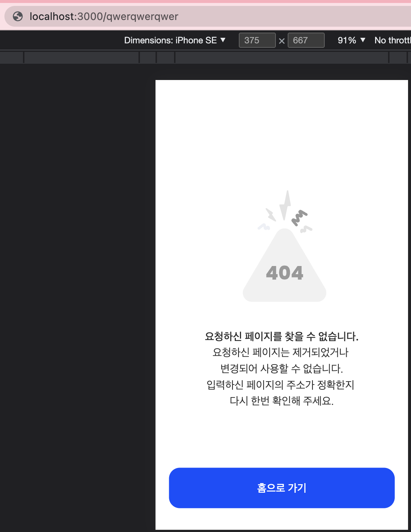Click the globe site information icon
411x532 pixels.
[x=18, y=16]
